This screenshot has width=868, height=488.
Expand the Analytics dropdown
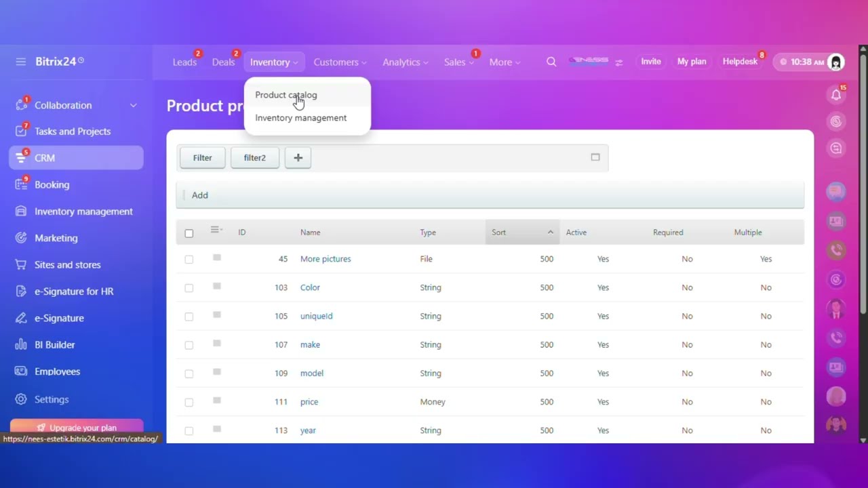coord(406,62)
